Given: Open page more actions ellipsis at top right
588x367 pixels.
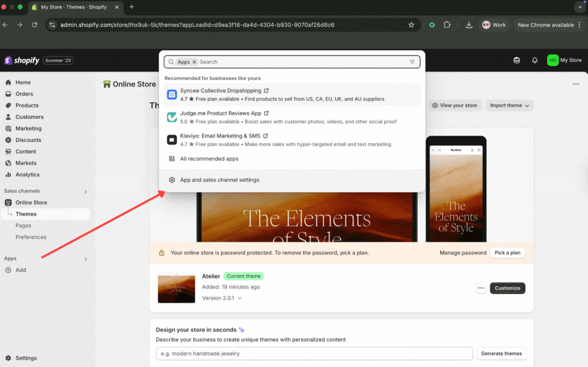Looking at the screenshot, I should [576, 84].
